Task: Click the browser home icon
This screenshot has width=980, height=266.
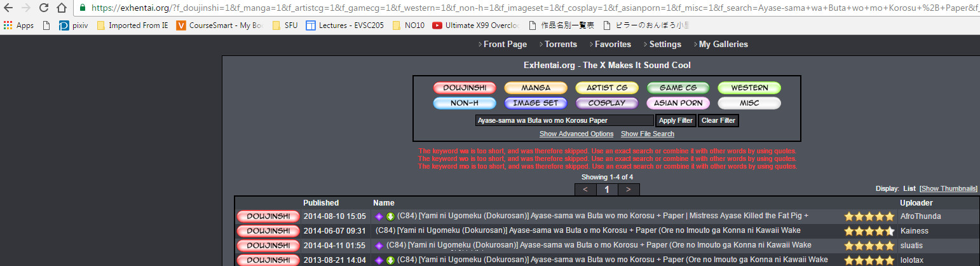Action: 62,8
